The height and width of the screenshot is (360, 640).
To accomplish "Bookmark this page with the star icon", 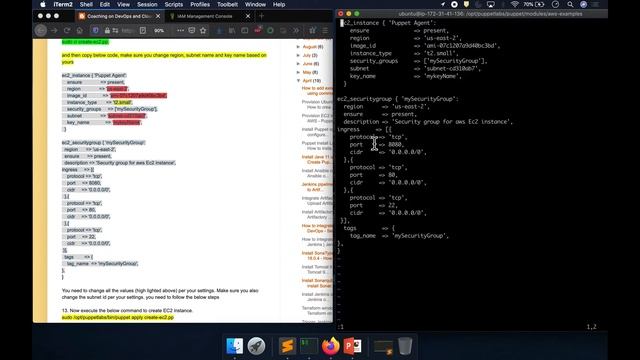I will (x=203, y=31).
